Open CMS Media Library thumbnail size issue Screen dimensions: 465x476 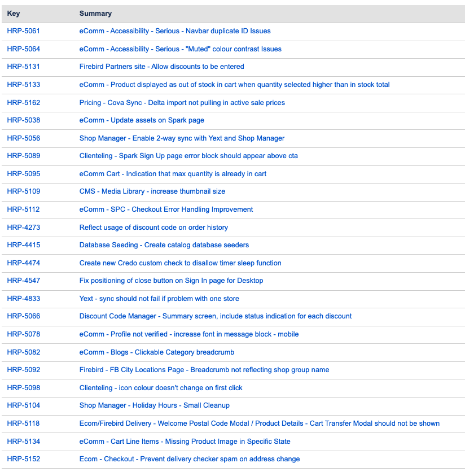click(x=152, y=191)
